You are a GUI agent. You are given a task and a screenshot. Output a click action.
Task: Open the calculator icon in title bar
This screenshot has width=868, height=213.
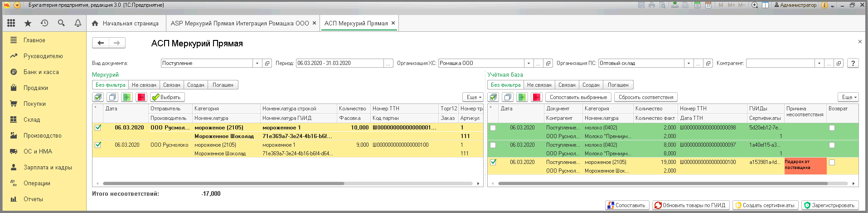click(697, 5)
